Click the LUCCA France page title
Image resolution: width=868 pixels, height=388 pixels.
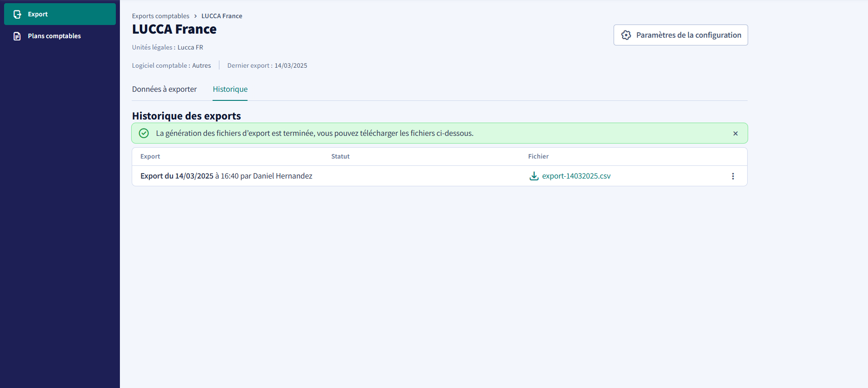[x=174, y=29]
